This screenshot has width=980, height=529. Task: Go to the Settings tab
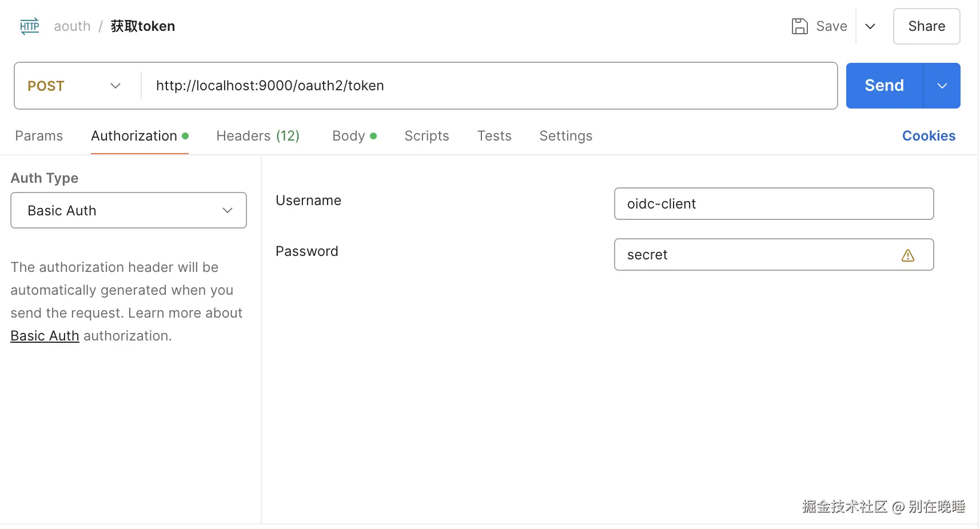(565, 136)
